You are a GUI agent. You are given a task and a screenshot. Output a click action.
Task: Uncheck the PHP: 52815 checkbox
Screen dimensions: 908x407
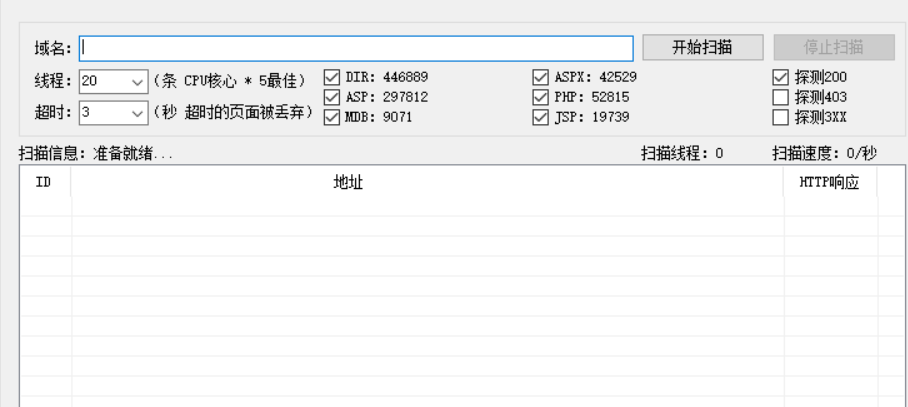tap(540, 97)
